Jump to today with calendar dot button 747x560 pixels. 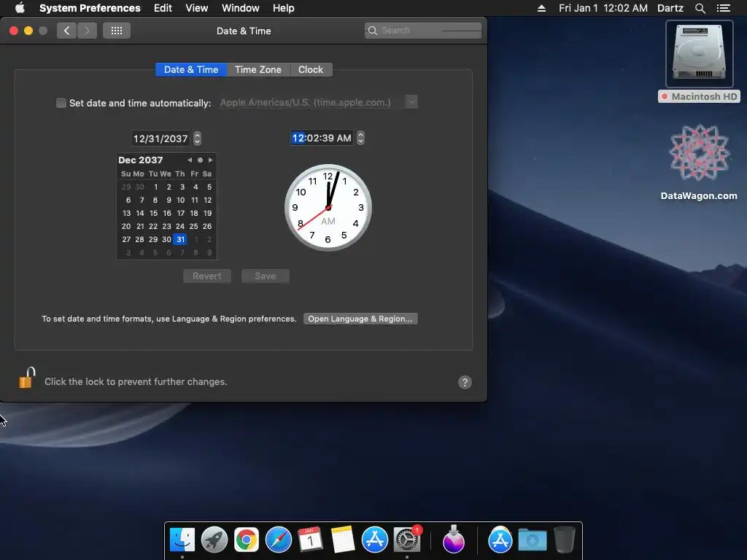pos(200,160)
